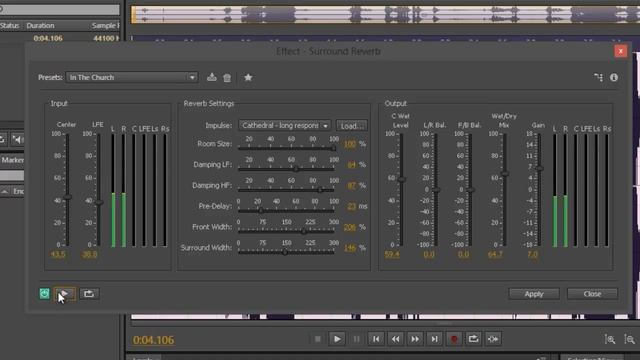
Task: Click the F/B Bal value 0.0
Action: [463, 254]
